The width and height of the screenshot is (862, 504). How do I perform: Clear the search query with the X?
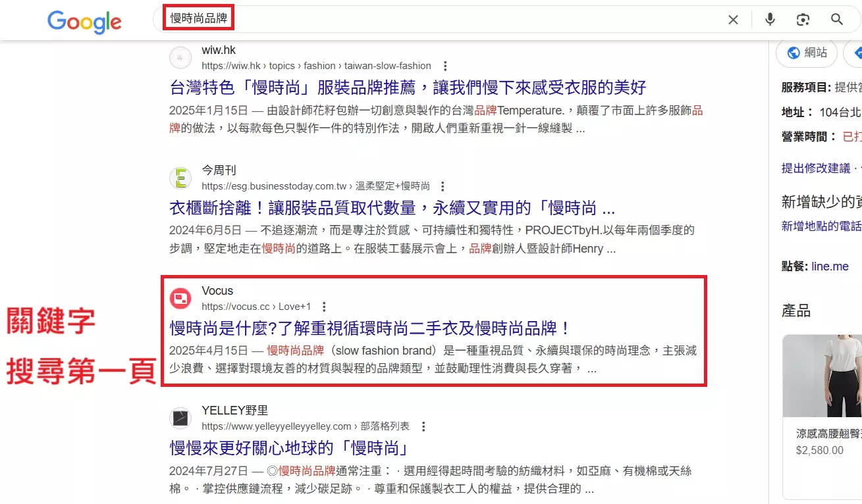pyautogui.click(x=733, y=20)
